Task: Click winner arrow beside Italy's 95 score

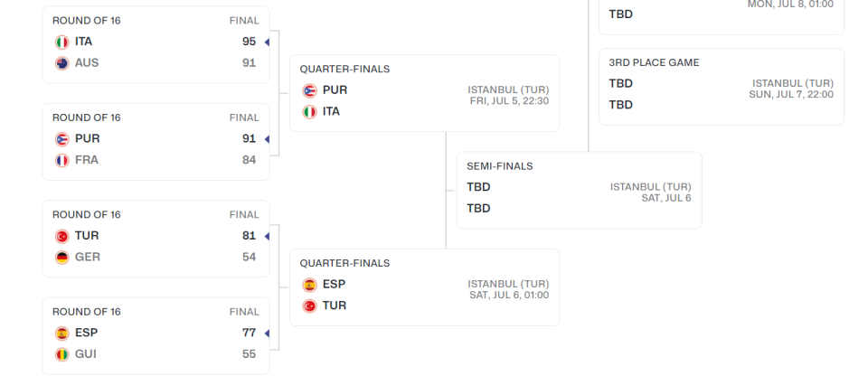Action: 267,42
